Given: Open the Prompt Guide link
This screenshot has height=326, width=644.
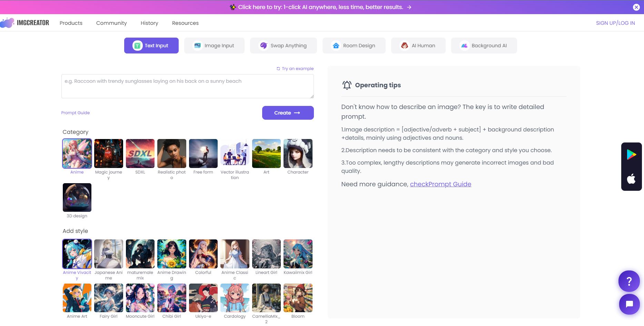Looking at the screenshot, I should point(76,113).
